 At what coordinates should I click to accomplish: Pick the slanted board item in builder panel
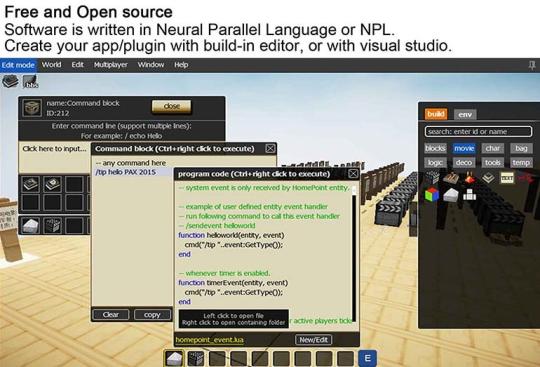point(450,178)
